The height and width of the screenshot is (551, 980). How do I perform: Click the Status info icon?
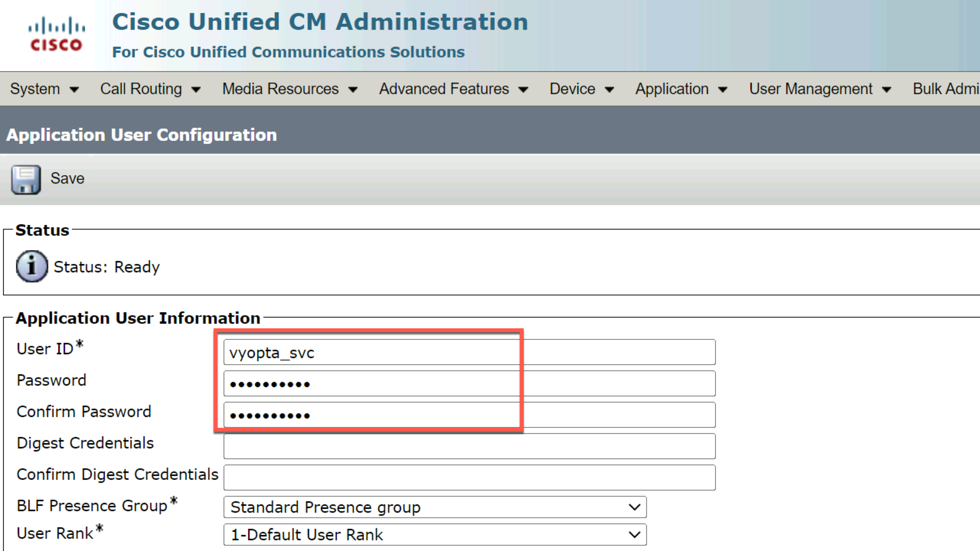click(32, 266)
